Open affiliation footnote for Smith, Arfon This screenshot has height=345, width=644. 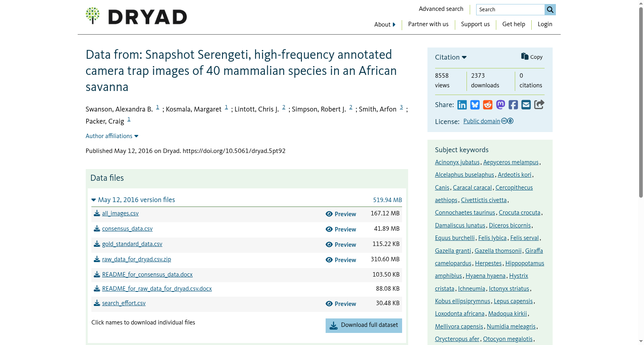click(401, 107)
